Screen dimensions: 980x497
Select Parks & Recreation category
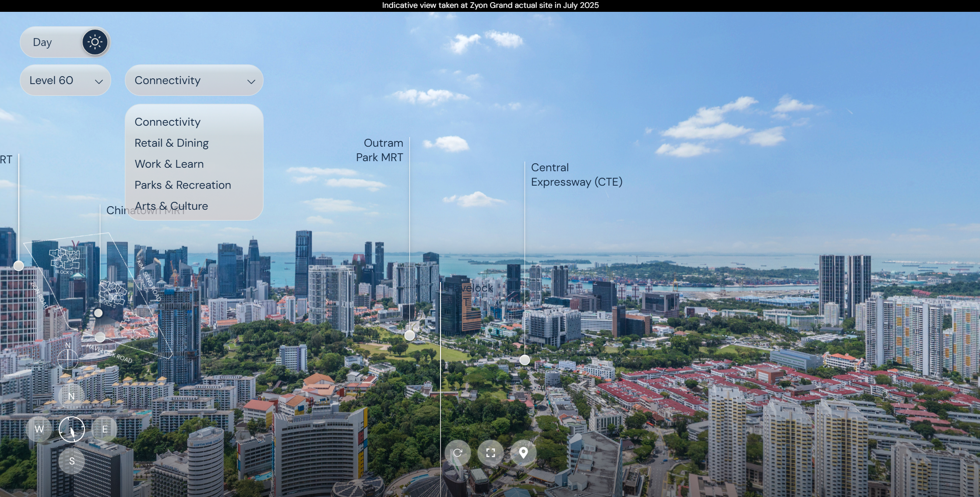(x=183, y=185)
